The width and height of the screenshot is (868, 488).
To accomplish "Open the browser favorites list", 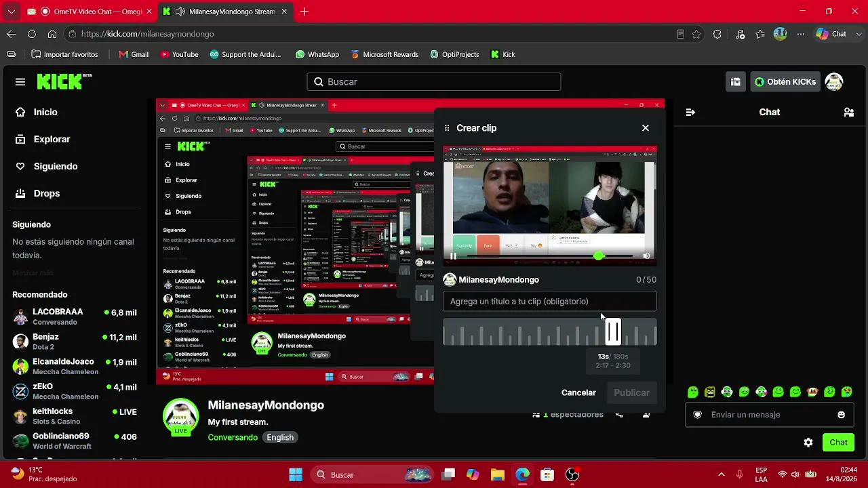I will (760, 34).
